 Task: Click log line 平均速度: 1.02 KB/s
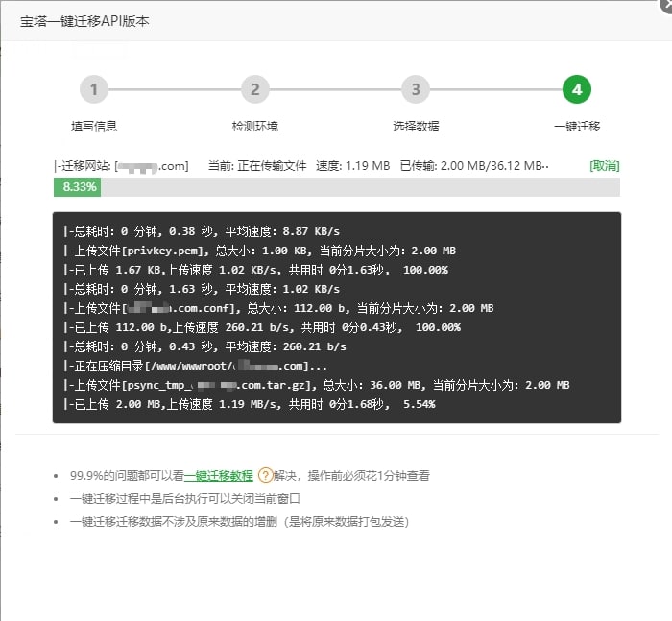pyautogui.click(x=202, y=289)
